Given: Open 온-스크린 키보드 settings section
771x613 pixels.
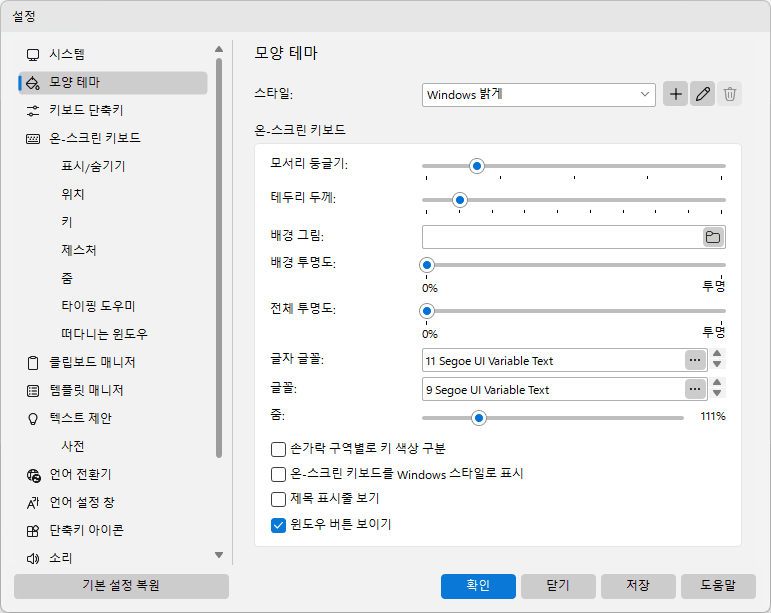Looking at the screenshot, I should pos(113,139).
